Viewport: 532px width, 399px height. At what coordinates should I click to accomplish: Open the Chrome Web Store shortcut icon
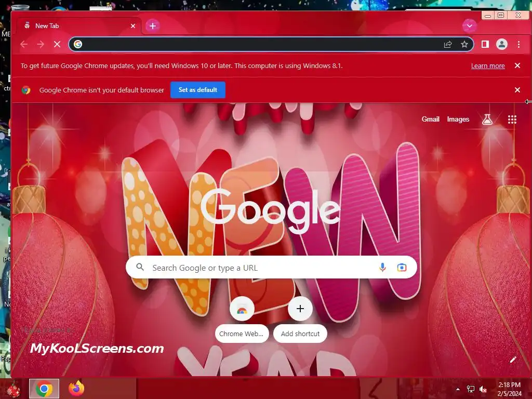[242, 309]
